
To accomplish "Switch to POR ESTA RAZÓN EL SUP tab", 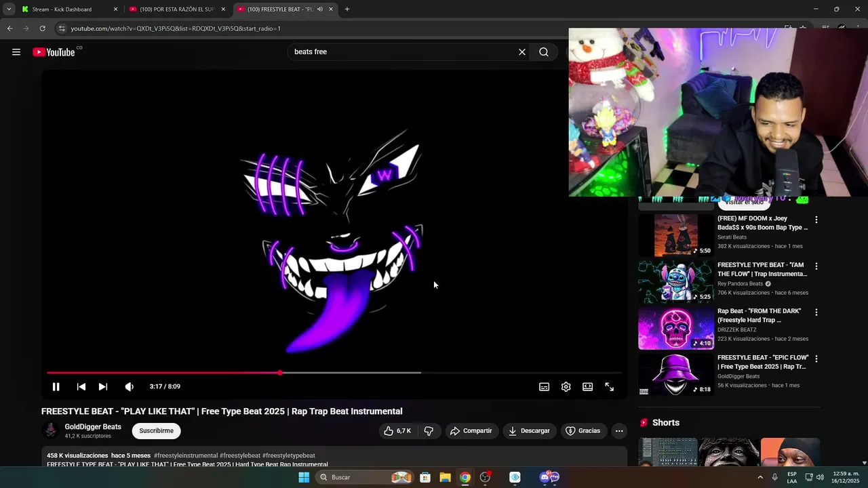I will coord(177,9).
